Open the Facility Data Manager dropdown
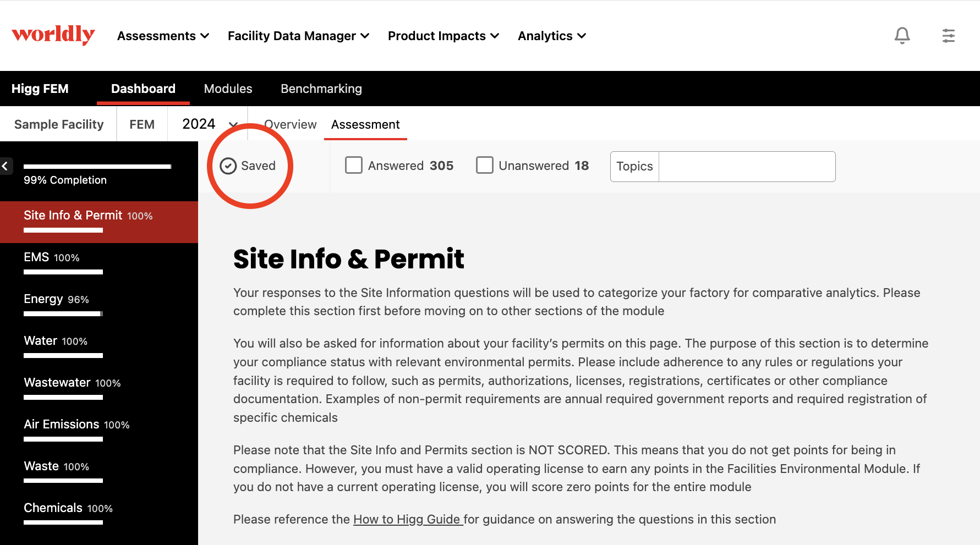Viewport: 980px width, 545px height. click(x=298, y=36)
